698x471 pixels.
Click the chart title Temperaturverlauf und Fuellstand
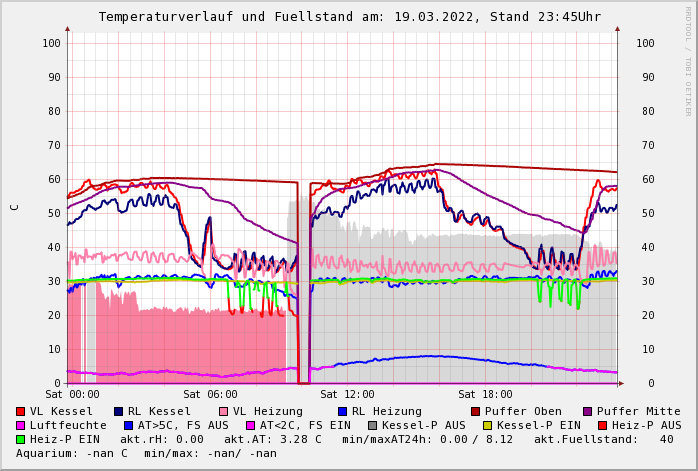pyautogui.click(x=349, y=17)
